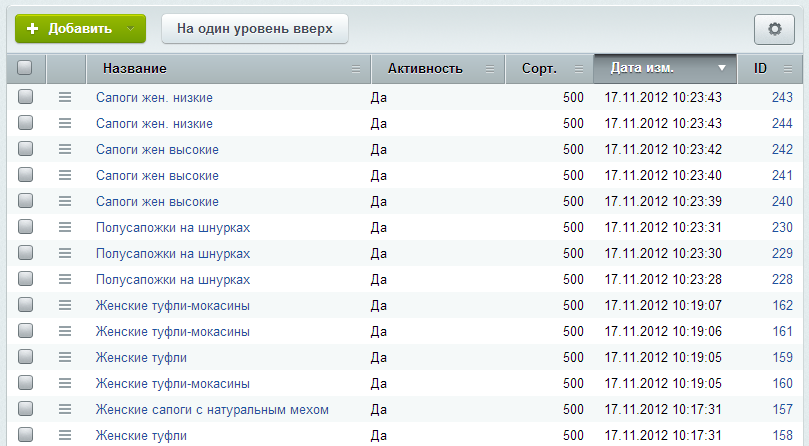Open row actions menu for ID 243
The height and width of the screenshot is (446, 809).
(x=65, y=97)
